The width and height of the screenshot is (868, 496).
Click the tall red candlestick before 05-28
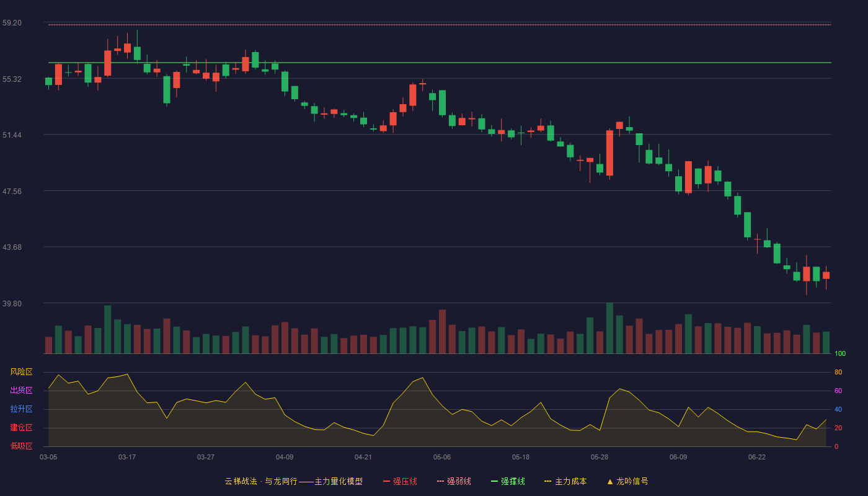tap(609, 153)
